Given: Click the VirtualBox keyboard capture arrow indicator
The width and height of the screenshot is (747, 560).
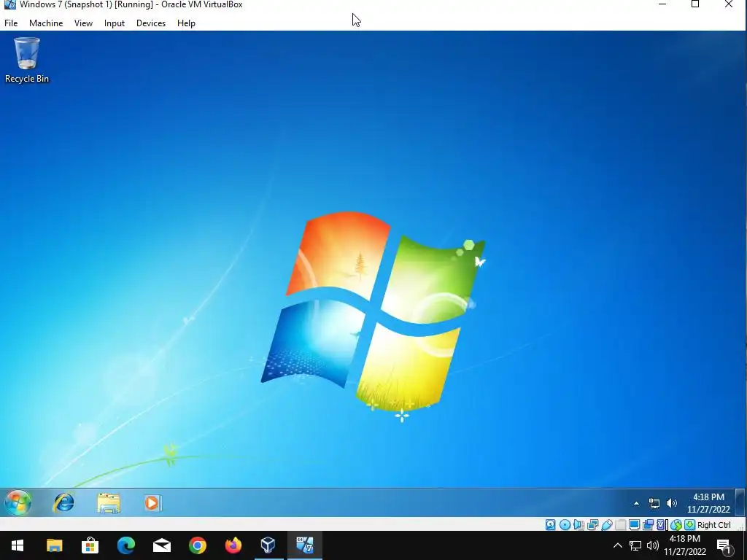Looking at the screenshot, I should pos(689,525).
